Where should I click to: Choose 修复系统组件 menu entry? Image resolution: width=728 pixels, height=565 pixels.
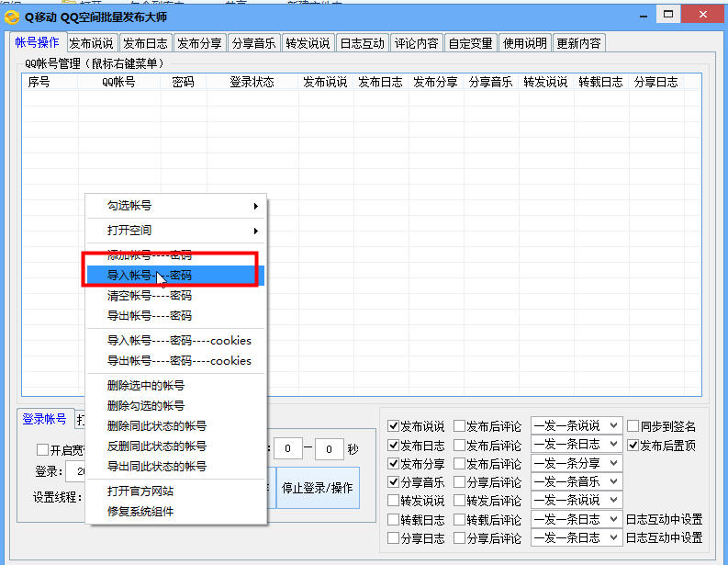(176, 511)
